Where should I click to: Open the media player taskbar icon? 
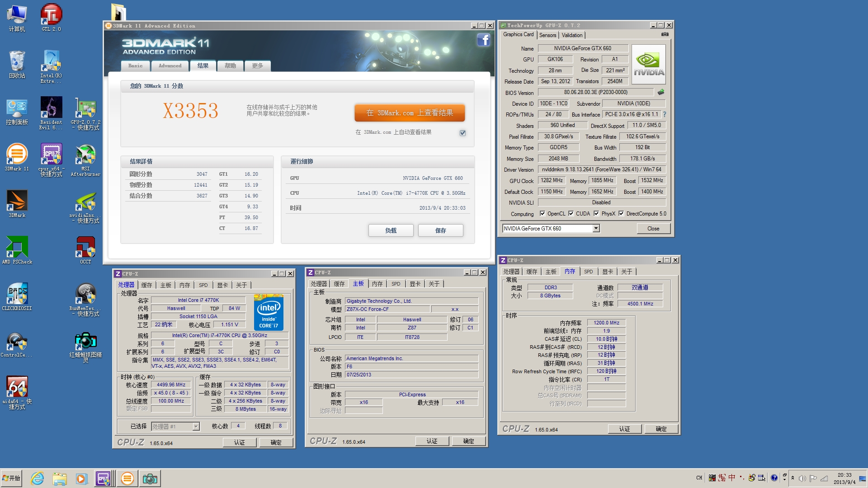coord(81,479)
